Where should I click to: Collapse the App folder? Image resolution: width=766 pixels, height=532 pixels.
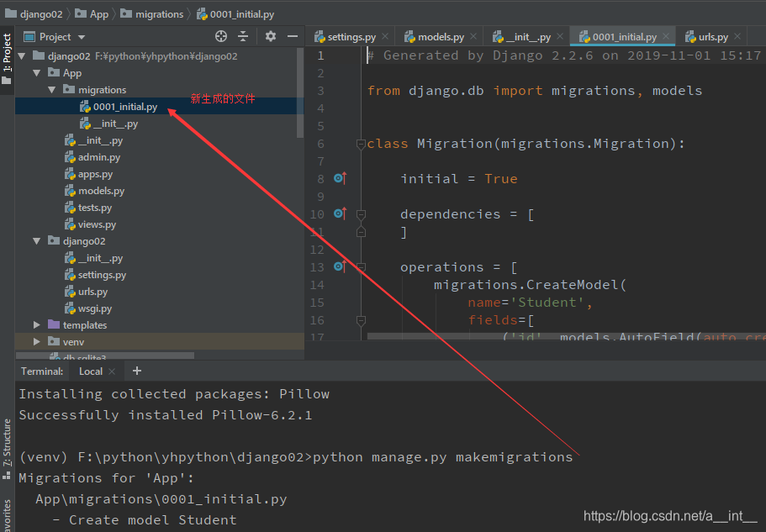click(37, 73)
